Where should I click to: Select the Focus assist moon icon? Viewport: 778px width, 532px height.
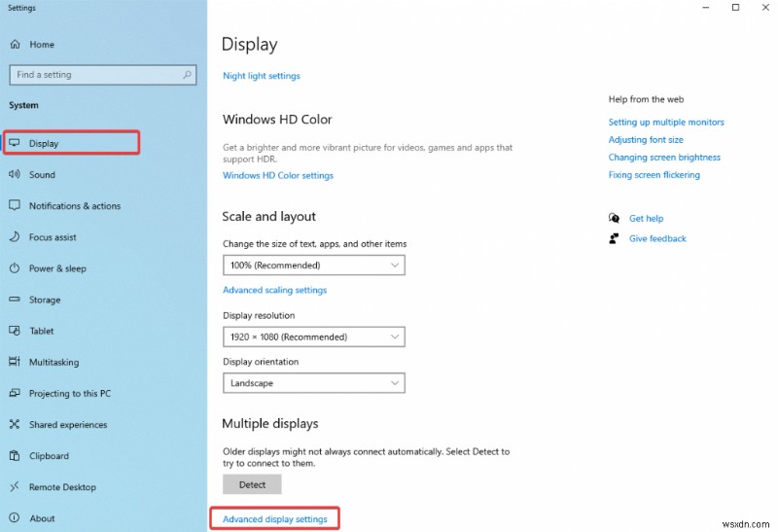15,237
